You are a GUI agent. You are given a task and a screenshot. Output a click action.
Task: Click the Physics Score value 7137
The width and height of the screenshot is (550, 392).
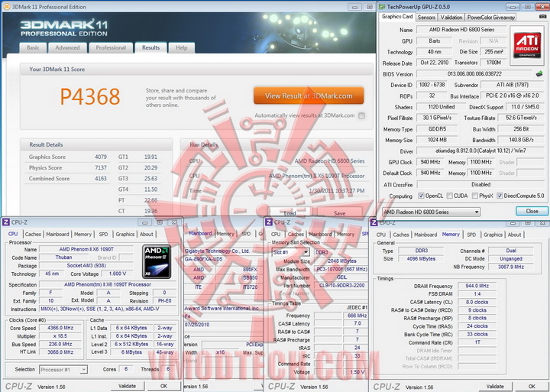[101, 168]
